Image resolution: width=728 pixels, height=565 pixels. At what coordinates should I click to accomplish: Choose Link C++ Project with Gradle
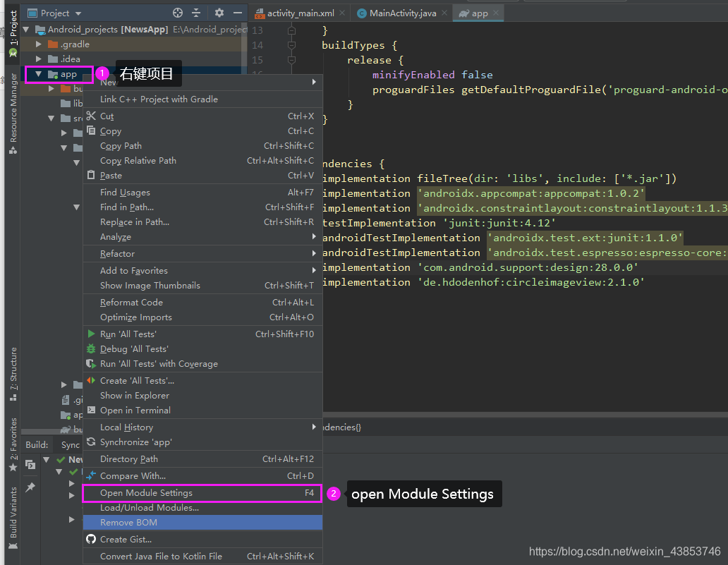pos(202,99)
